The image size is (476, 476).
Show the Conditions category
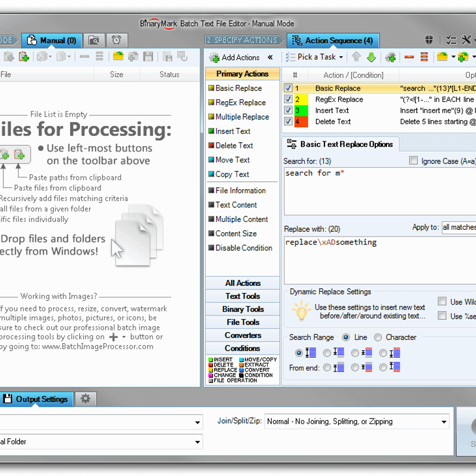243,348
